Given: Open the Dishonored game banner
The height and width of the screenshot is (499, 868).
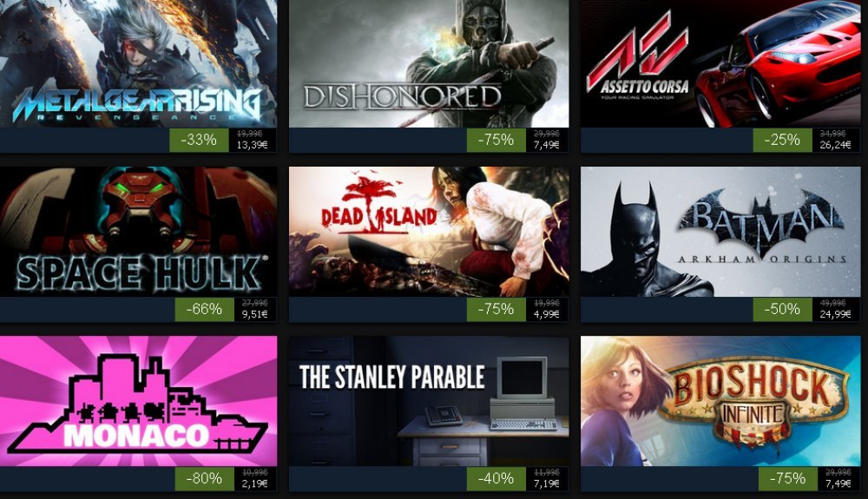Looking at the screenshot, I should click(x=429, y=63).
